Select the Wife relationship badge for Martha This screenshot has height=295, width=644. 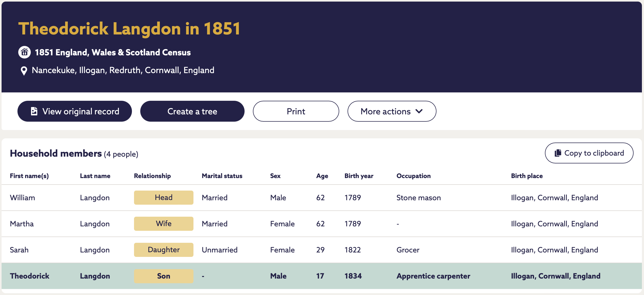(163, 224)
